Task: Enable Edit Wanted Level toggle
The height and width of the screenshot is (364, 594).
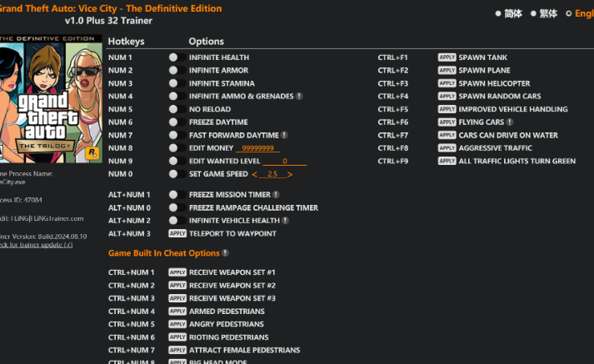Action: click(x=177, y=161)
